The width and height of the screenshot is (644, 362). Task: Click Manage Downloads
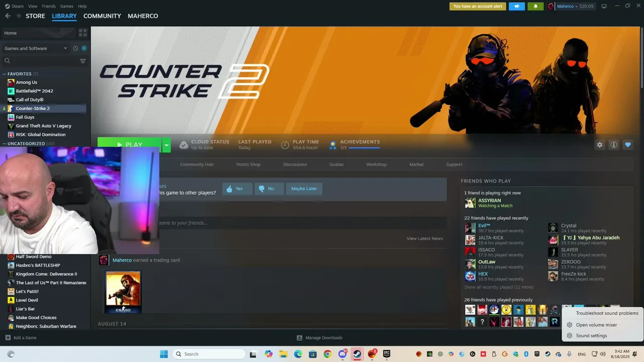[319, 338]
